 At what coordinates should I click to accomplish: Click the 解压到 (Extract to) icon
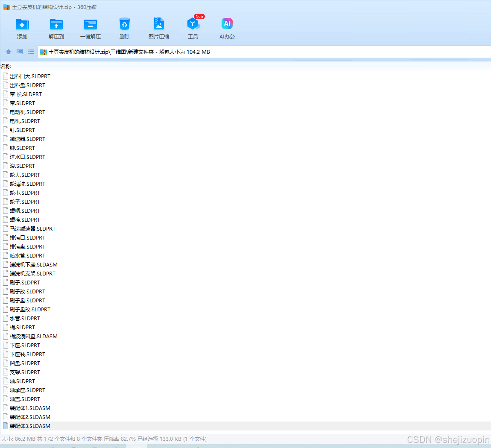click(x=56, y=24)
